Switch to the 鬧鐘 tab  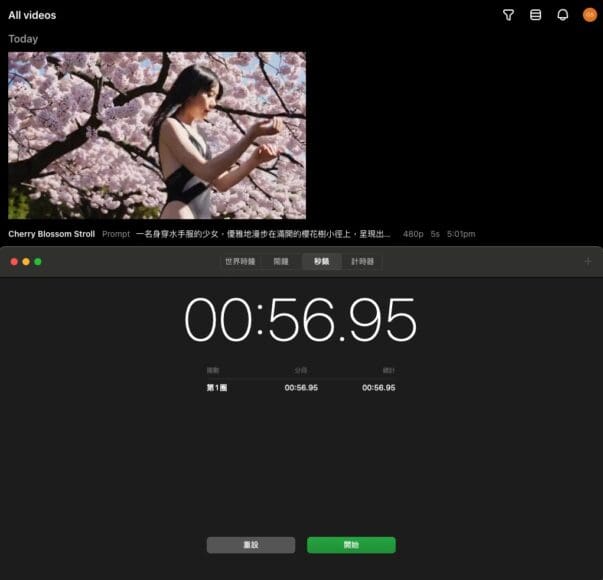tap(281, 262)
